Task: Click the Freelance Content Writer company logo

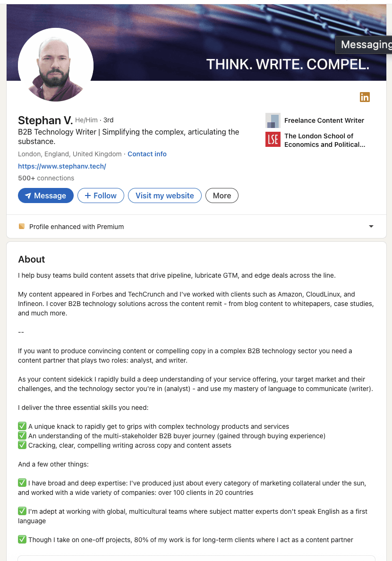Action: click(273, 120)
